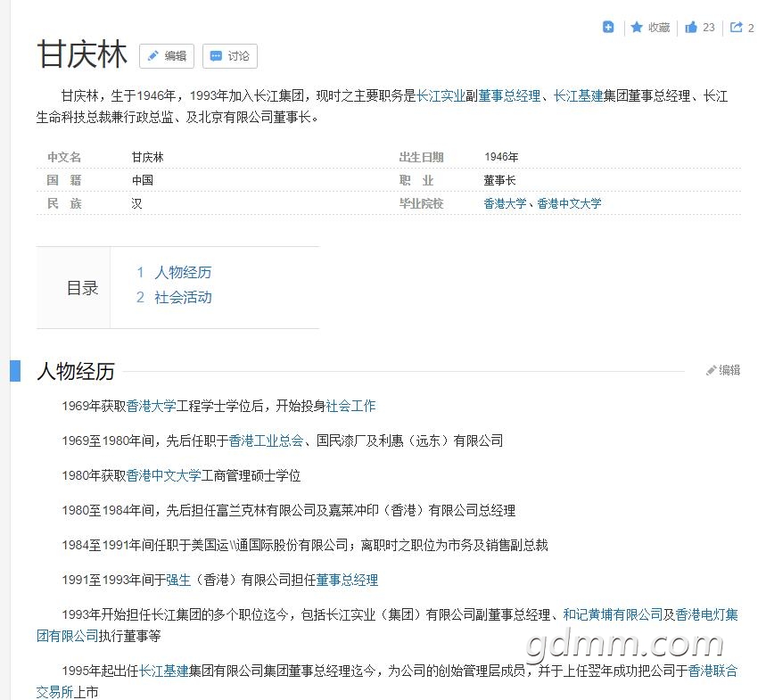The height and width of the screenshot is (700, 766).
Task: Click the 毕业院校 label in info table
Action: [x=421, y=203]
